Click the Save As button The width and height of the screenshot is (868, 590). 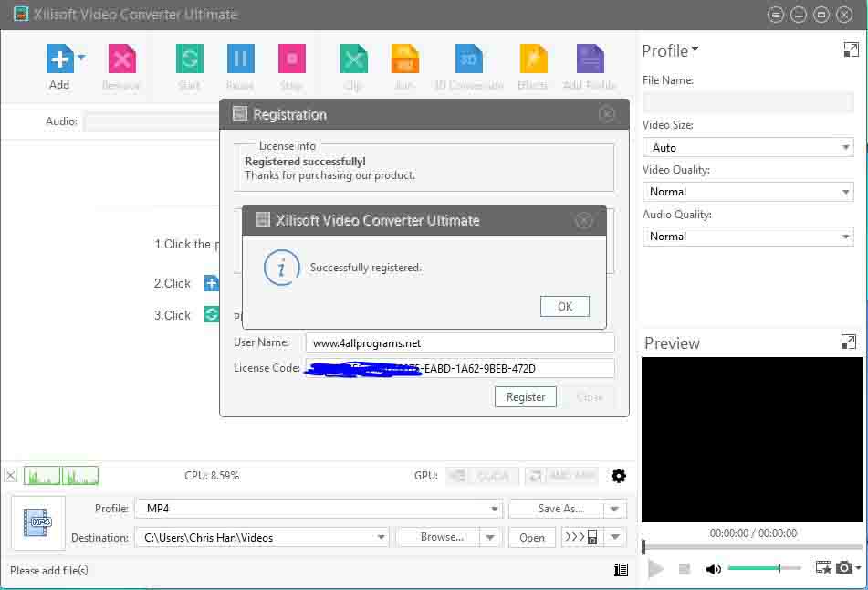(557, 509)
